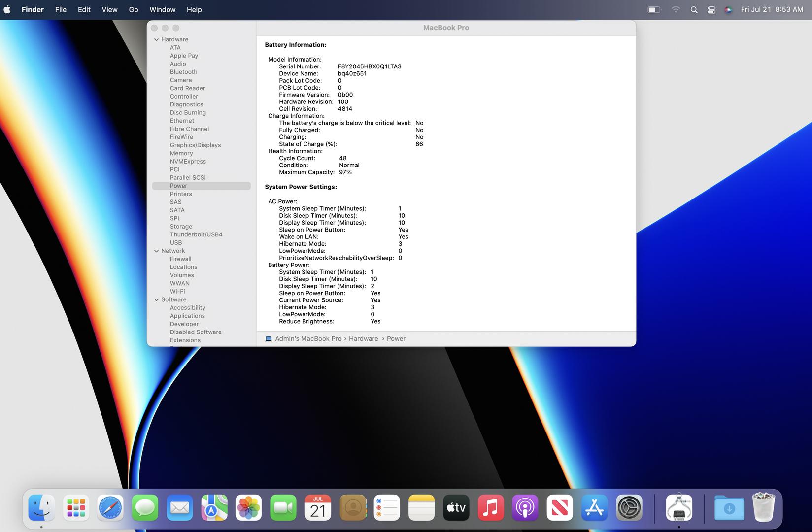Click System Information icon in Dock
This screenshot has height=532, width=812.
click(679, 508)
